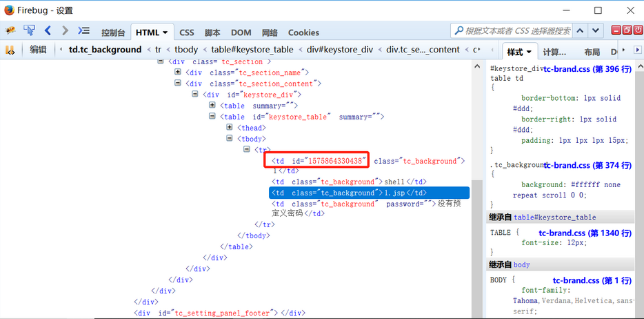The image size is (644, 319).
Task: Collapse the tr node
Action: click(247, 149)
